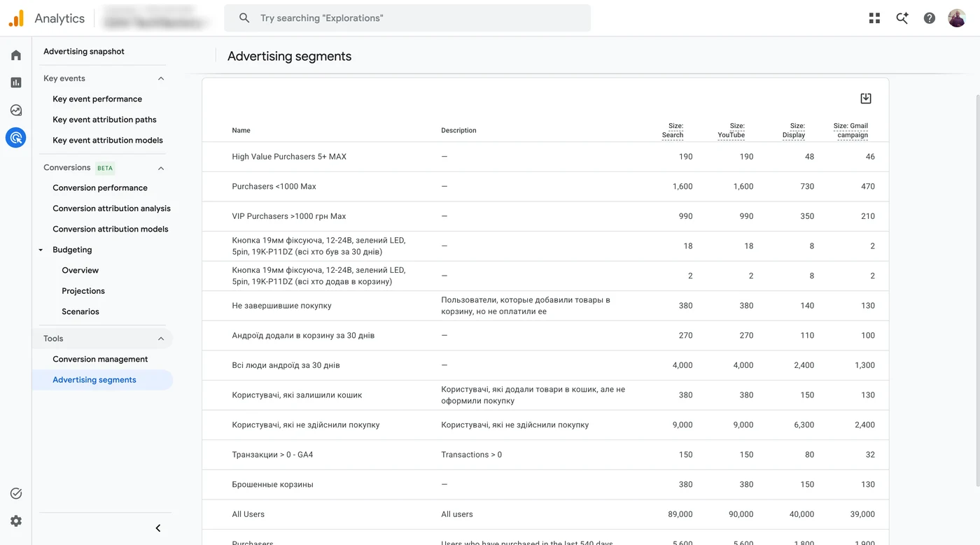Click the page vertical scrollbar
Image resolution: width=980 pixels, height=545 pixels.
pyautogui.click(x=976, y=291)
